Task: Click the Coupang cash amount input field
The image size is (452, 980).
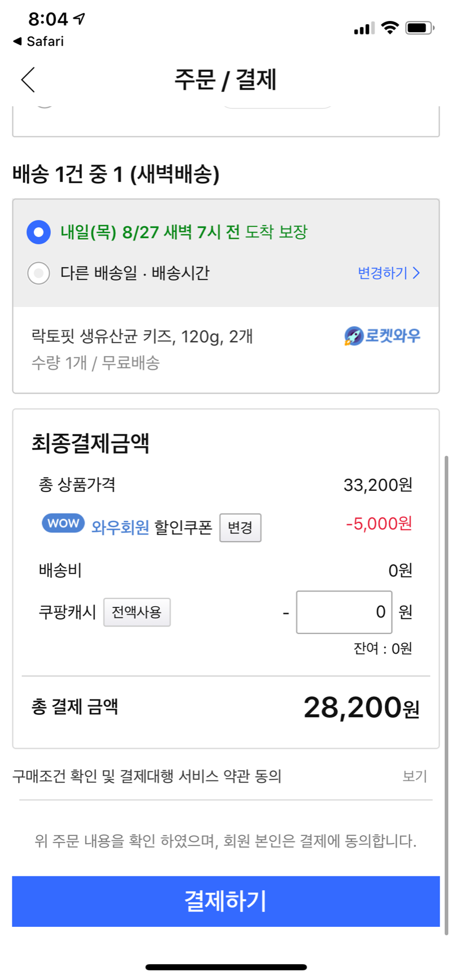Action: point(344,612)
